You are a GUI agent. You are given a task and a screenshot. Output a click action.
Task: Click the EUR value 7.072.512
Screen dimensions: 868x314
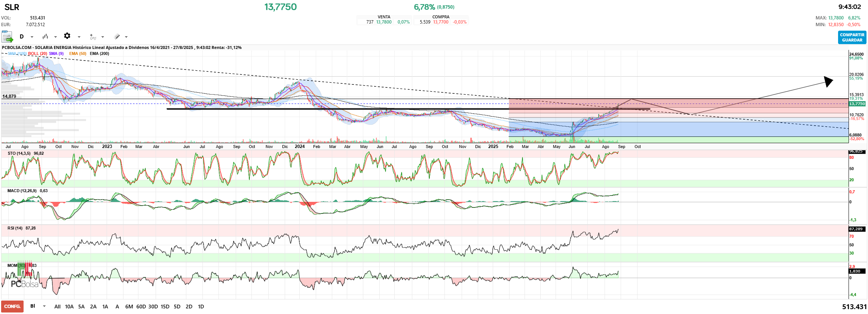pyautogui.click(x=35, y=25)
